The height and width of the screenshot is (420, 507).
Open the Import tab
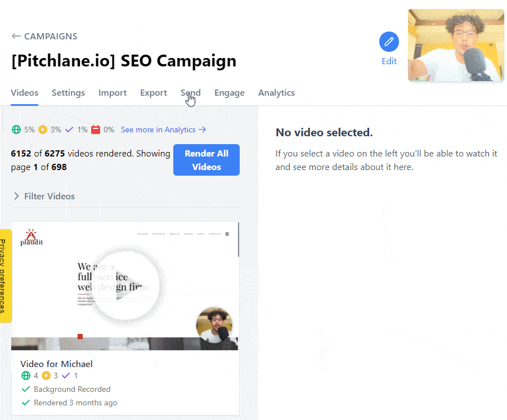113,93
